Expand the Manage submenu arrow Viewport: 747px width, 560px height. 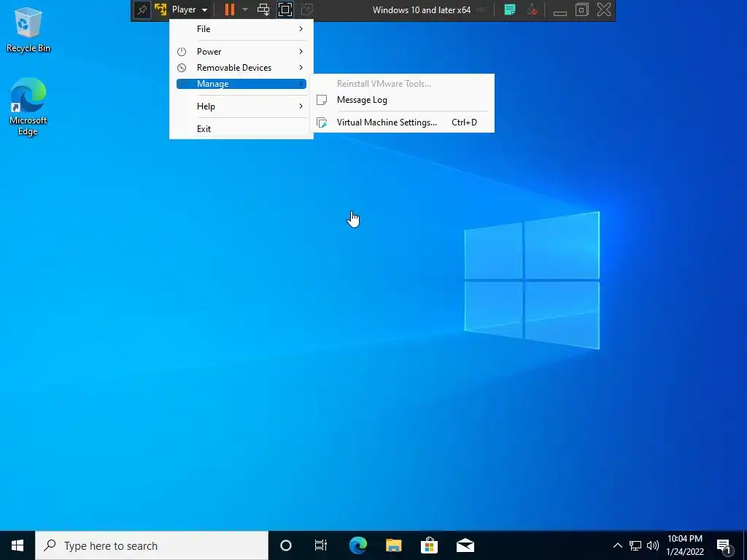pos(301,84)
